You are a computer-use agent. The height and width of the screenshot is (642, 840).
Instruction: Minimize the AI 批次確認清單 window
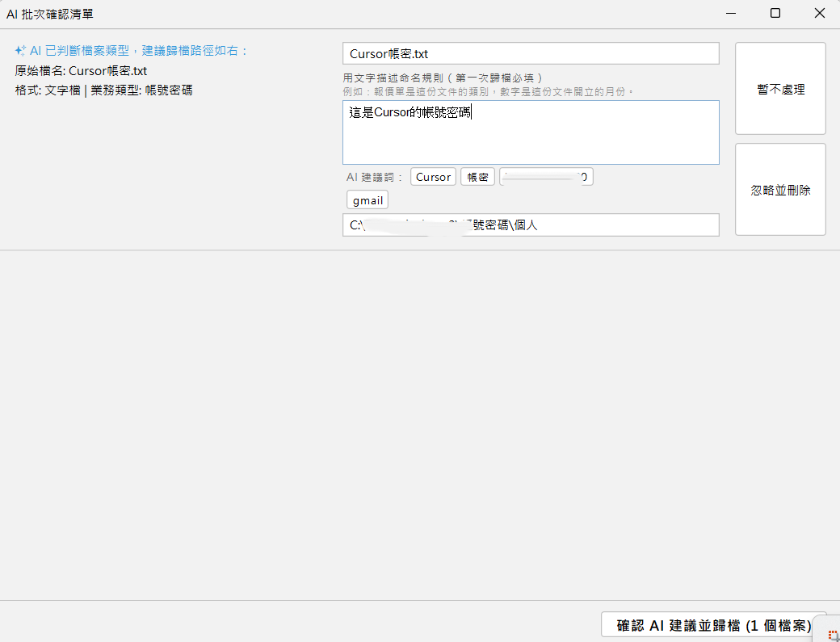[731, 14]
